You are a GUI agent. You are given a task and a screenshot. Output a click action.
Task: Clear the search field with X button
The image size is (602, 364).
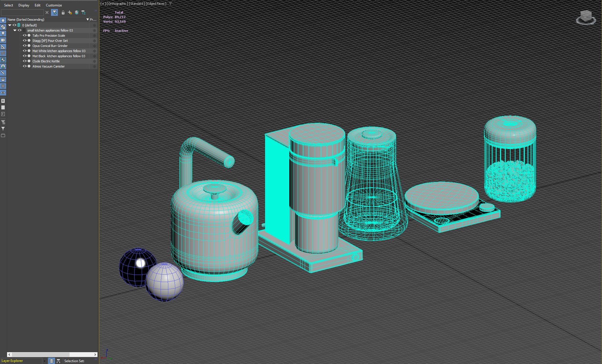[47, 12]
